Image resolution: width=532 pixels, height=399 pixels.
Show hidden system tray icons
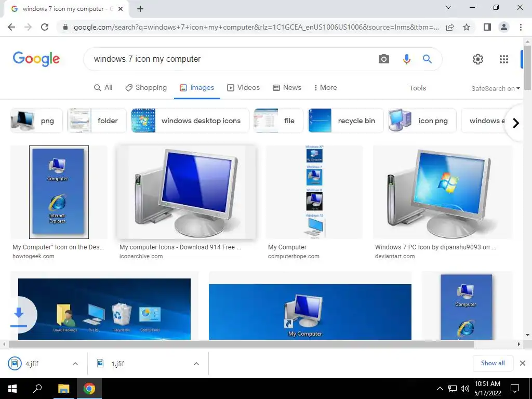pos(440,389)
